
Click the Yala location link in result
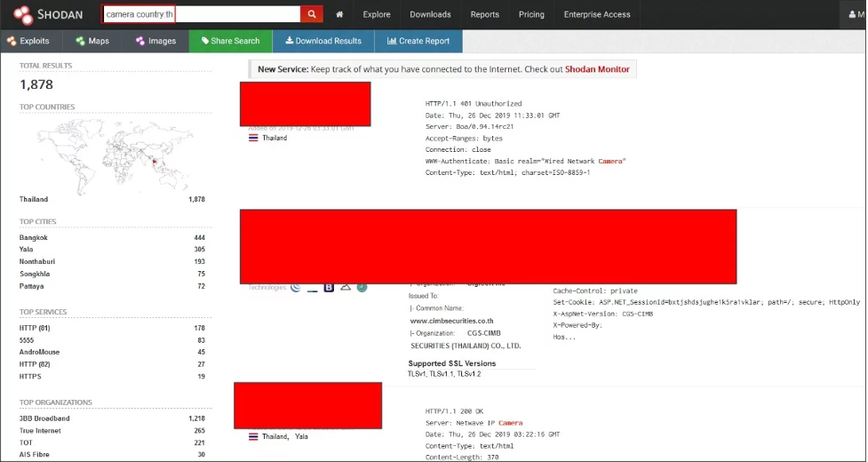pyautogui.click(x=301, y=436)
